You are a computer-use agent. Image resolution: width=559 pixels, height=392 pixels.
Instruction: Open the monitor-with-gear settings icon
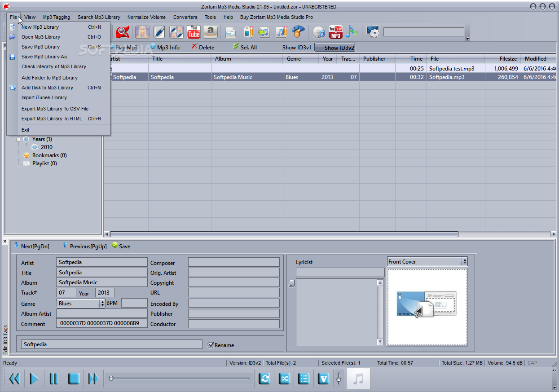[373, 32]
